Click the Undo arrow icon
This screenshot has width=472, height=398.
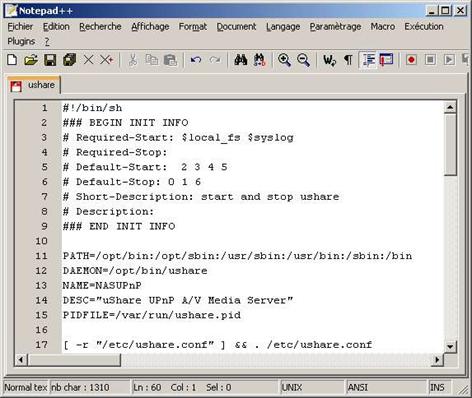(x=196, y=60)
